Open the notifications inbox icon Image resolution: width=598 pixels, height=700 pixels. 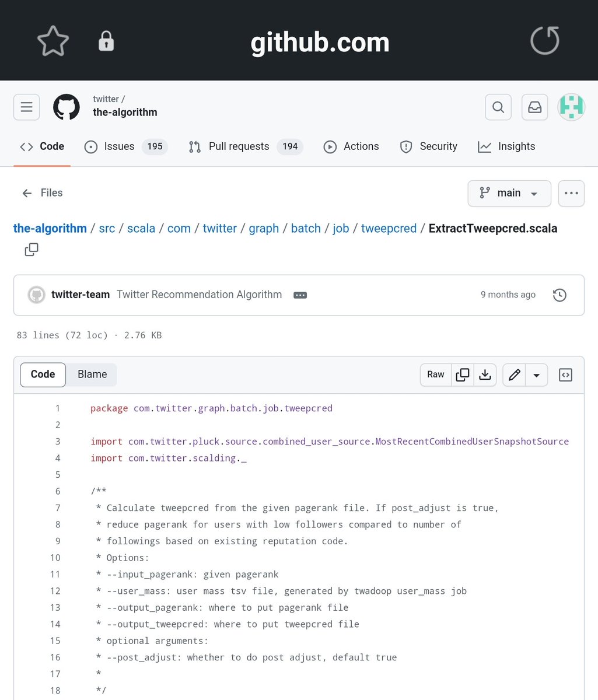[534, 107]
